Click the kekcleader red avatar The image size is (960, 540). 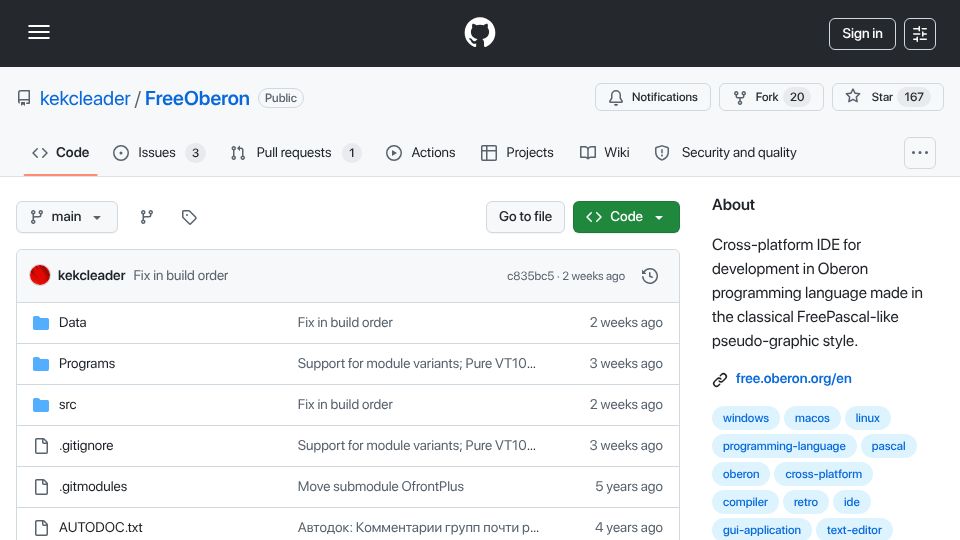pos(40,276)
